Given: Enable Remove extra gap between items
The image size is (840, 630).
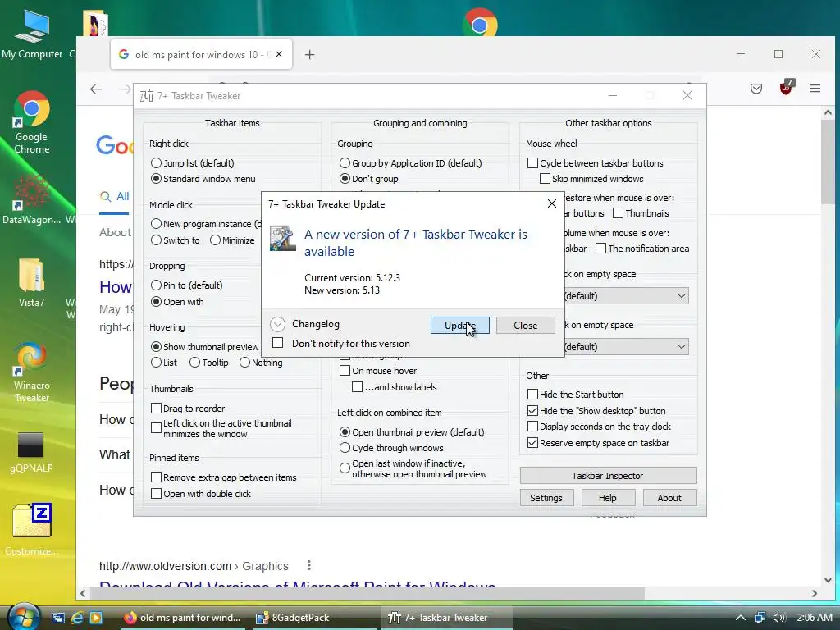Looking at the screenshot, I should [x=156, y=477].
